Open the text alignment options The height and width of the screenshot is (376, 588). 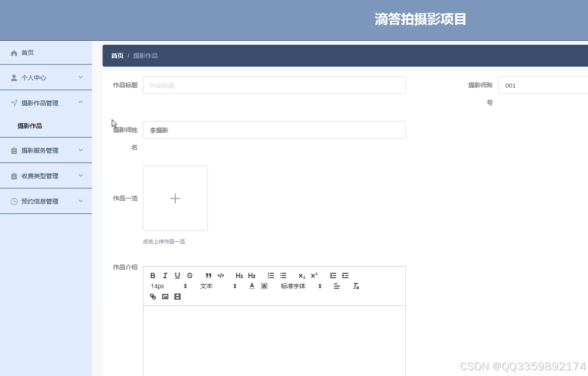337,286
